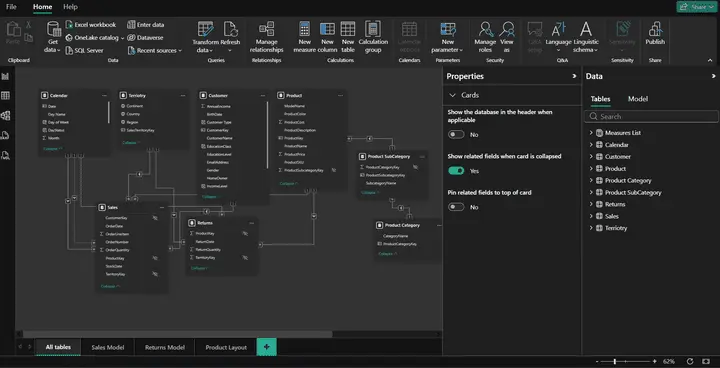Click reset zoom icon beside 62%

point(690,362)
